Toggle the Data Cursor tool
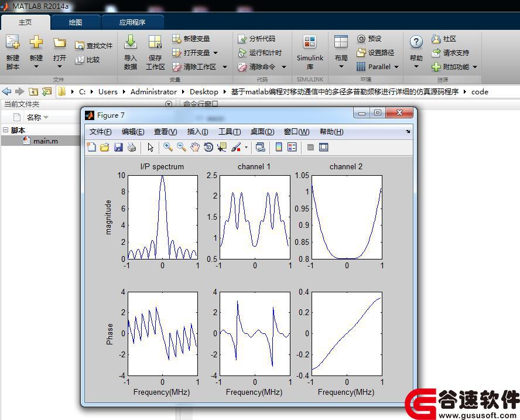This screenshot has height=420, width=520. coord(222,147)
